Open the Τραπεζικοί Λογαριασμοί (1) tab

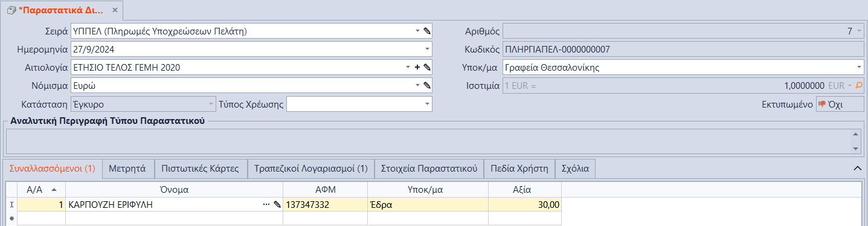[x=311, y=169]
